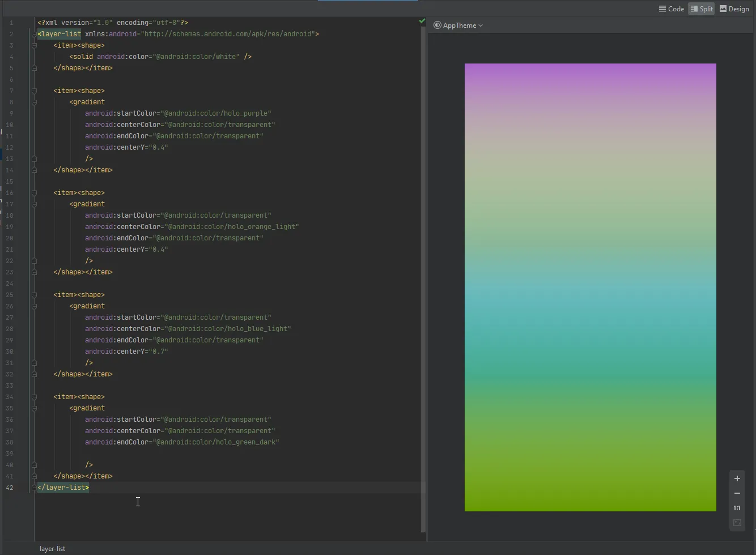Collapse the gradient fold on line 8

pyautogui.click(x=34, y=102)
